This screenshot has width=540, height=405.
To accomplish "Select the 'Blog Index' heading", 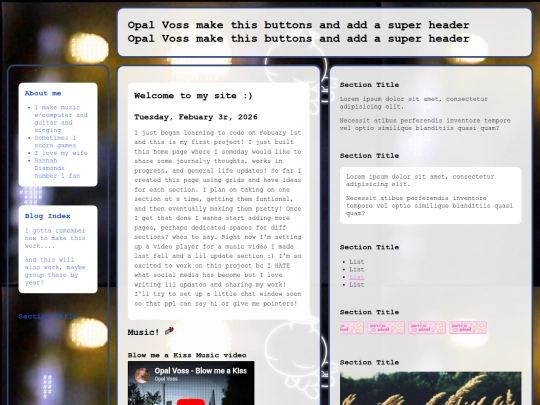I will 48,216.
